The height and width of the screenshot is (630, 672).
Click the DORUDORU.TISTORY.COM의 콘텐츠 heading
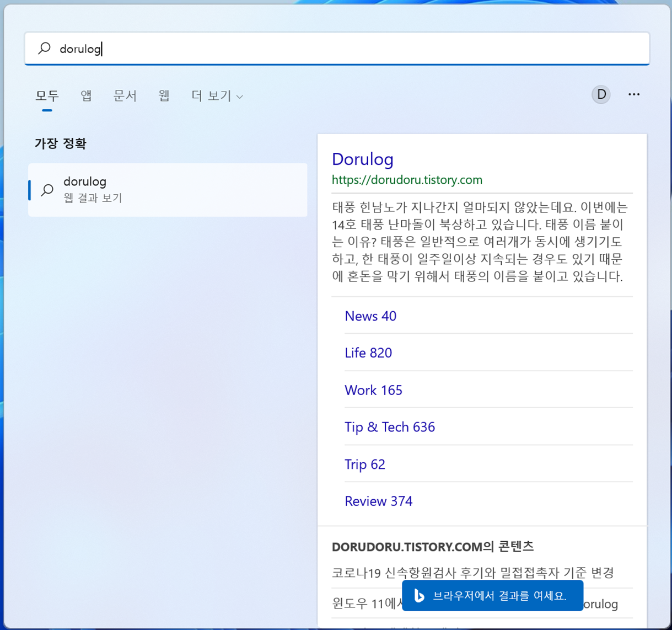(433, 547)
